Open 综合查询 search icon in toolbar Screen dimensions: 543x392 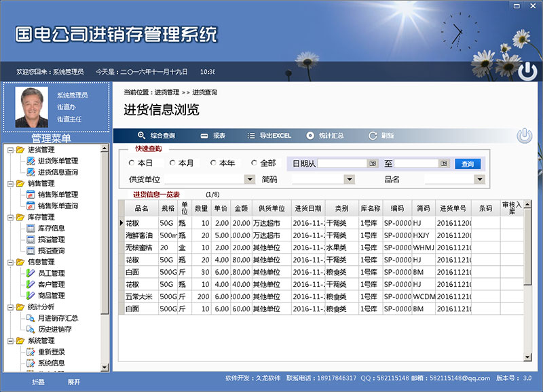(141, 136)
